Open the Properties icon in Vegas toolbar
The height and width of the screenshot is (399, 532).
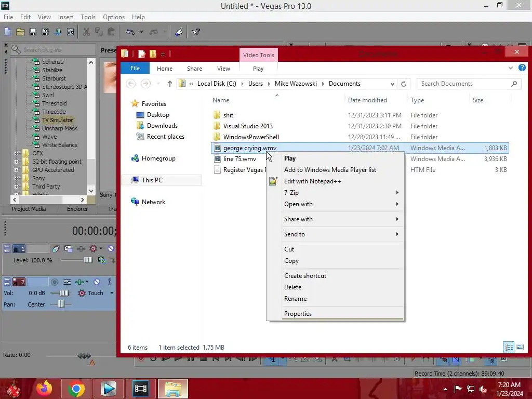pyautogui.click(x=70, y=32)
